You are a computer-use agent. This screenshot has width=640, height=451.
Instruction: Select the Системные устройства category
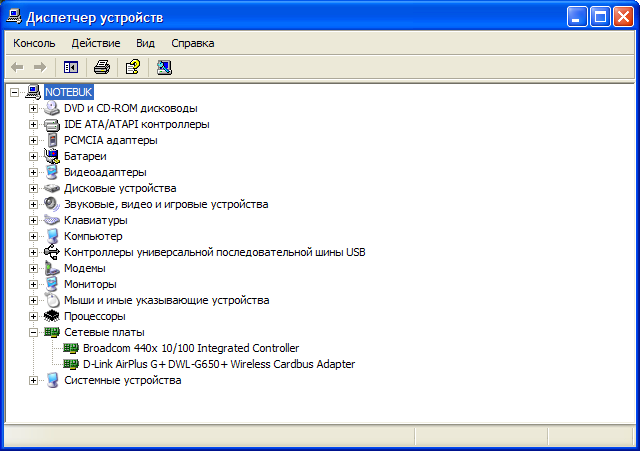click(122, 380)
